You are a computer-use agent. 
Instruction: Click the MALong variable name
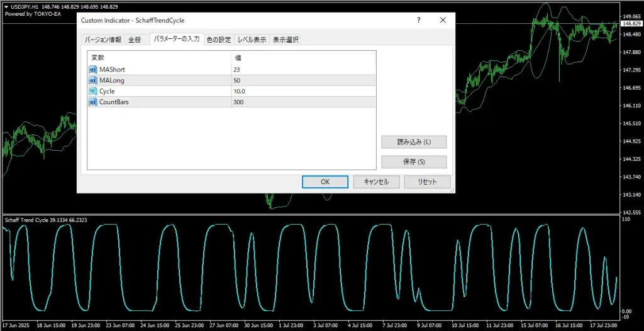(112, 80)
